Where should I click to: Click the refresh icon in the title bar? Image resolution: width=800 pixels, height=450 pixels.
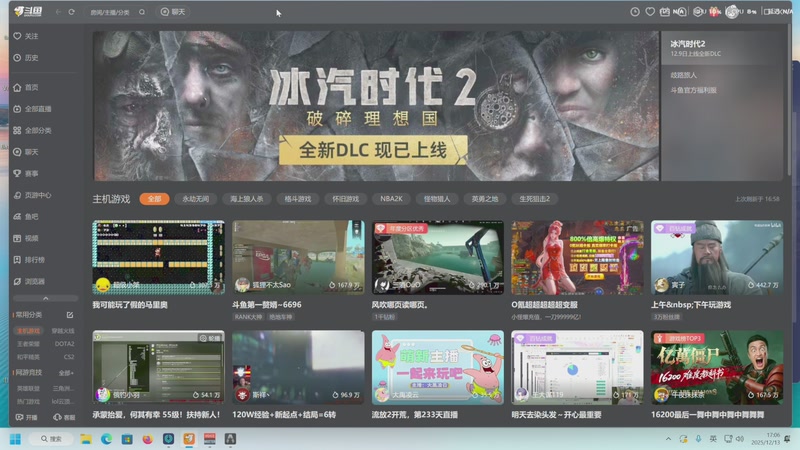tap(71, 12)
